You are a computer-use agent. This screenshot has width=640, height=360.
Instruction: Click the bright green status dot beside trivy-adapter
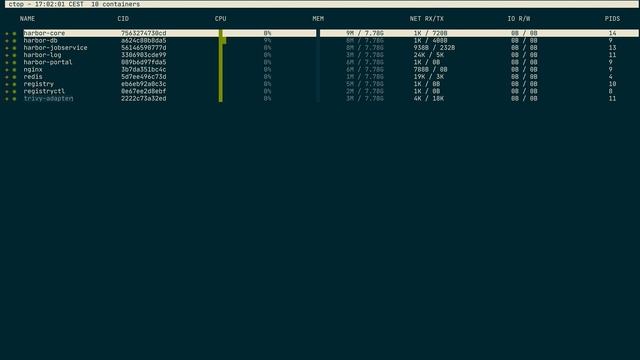14,99
